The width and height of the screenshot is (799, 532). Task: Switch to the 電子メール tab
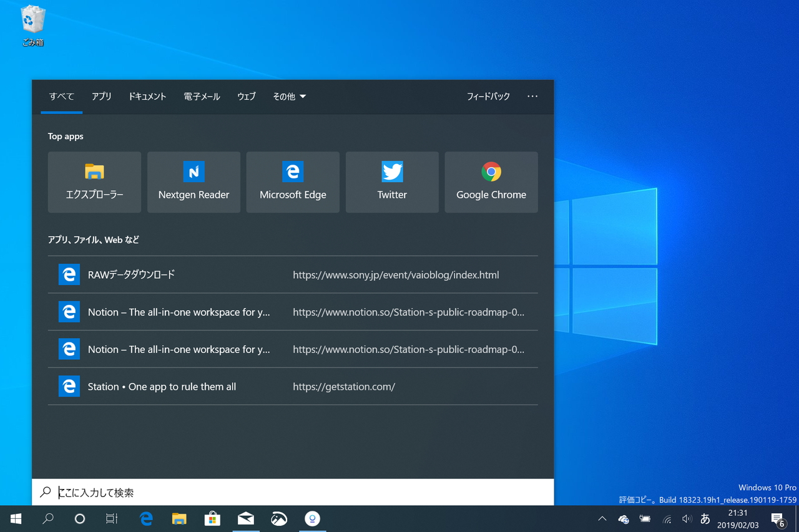(202, 97)
